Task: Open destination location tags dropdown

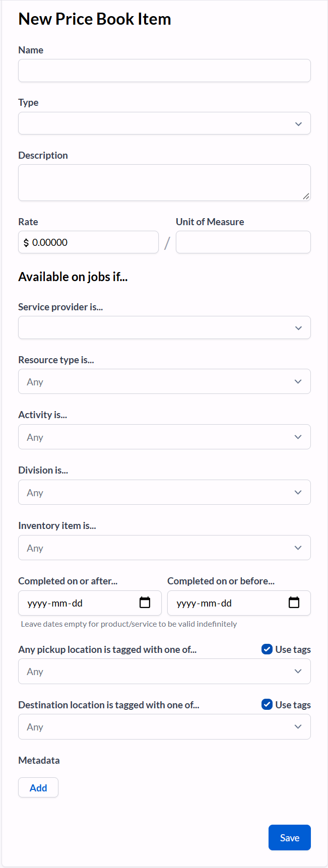Action: 164,727
